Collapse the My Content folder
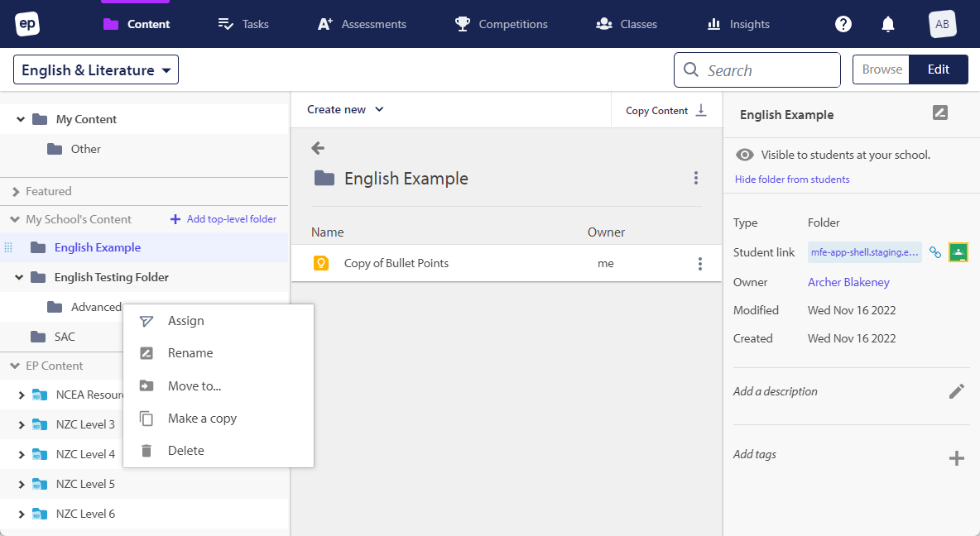The width and height of the screenshot is (980, 536). 21,119
